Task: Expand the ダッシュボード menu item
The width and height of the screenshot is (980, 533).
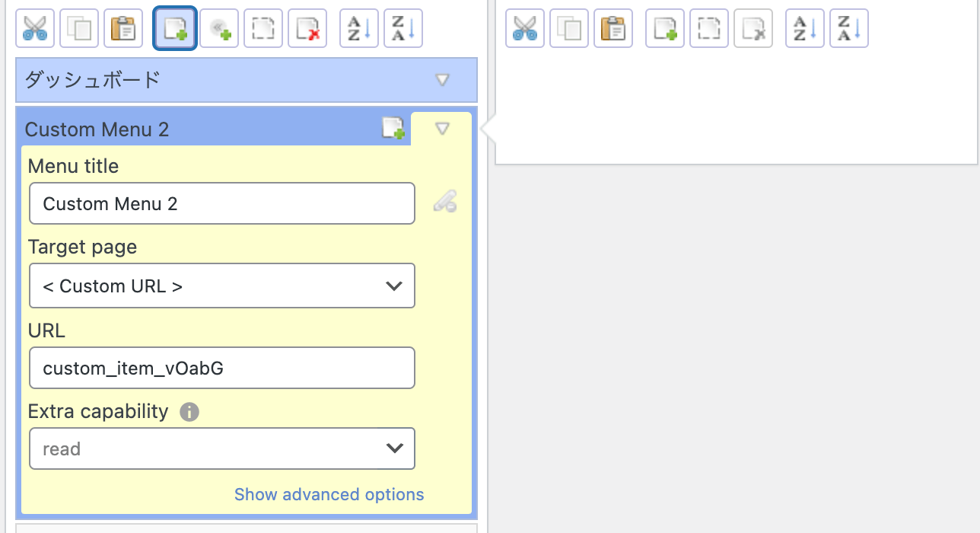Action: tap(442, 80)
